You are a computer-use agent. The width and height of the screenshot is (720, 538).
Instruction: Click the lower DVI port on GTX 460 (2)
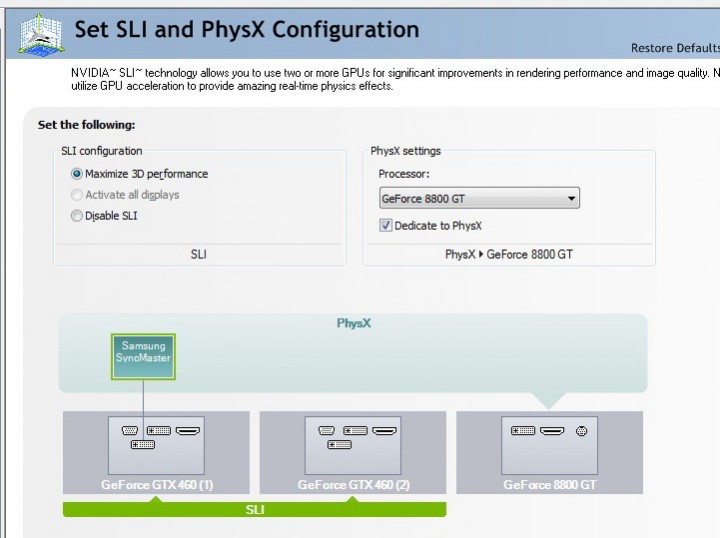pos(339,444)
